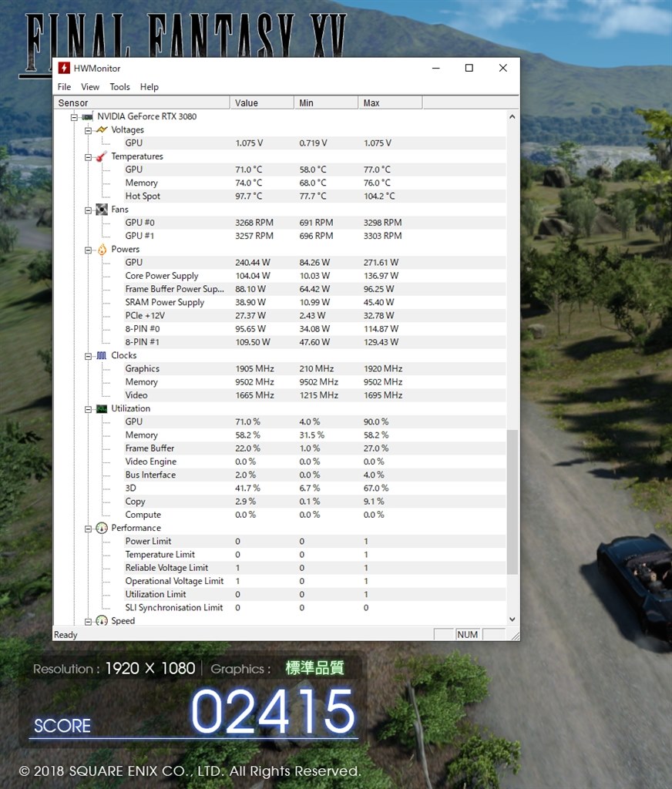
Task: Click the Powers flame icon
Action: [x=102, y=249]
